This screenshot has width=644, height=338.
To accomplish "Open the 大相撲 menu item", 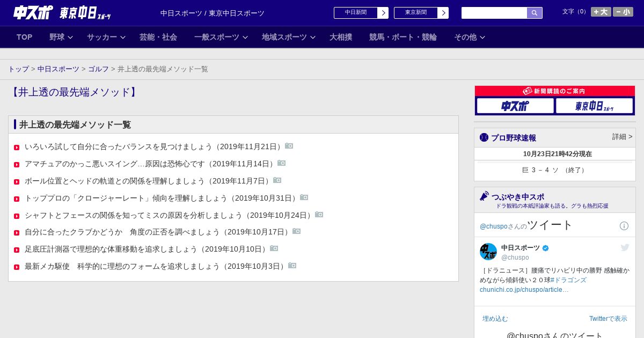I will (x=341, y=37).
